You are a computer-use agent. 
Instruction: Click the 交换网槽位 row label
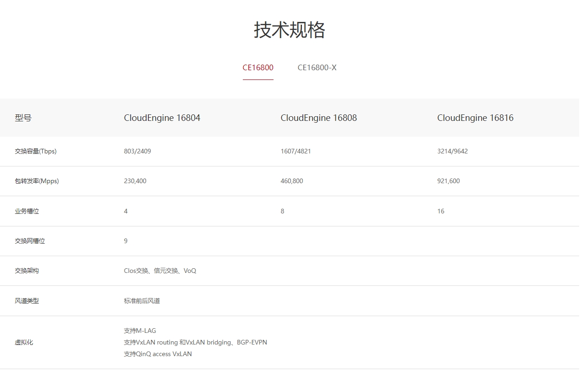(x=30, y=241)
